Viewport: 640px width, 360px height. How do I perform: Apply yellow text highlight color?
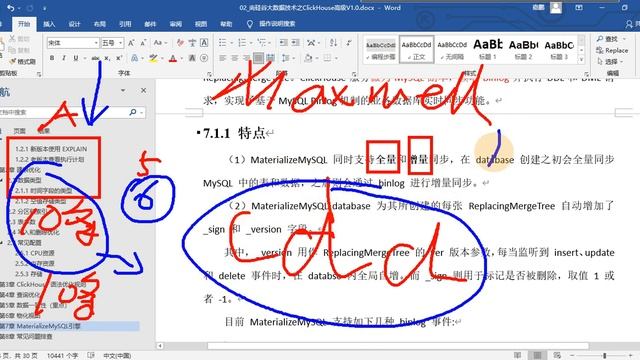point(153,58)
